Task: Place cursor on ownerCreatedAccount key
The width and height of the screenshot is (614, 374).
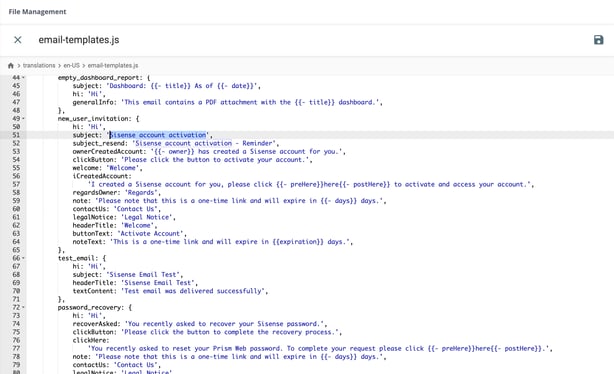Action: 108,152
